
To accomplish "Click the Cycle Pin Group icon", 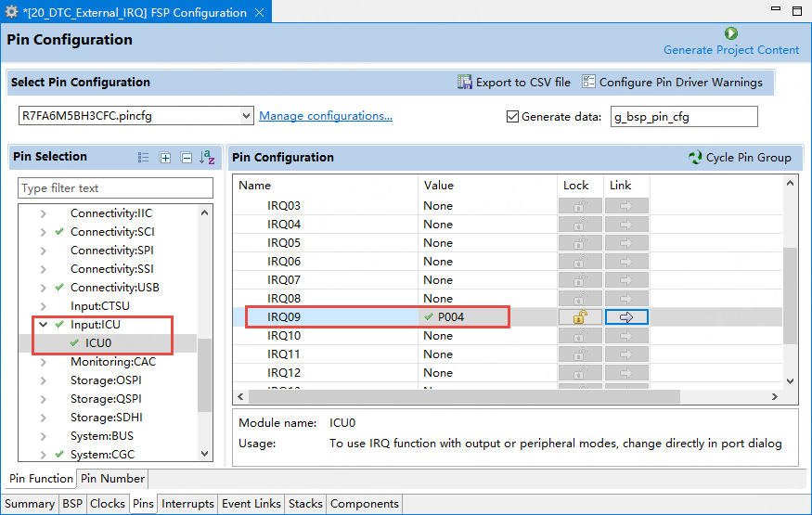I will pyautogui.click(x=695, y=157).
